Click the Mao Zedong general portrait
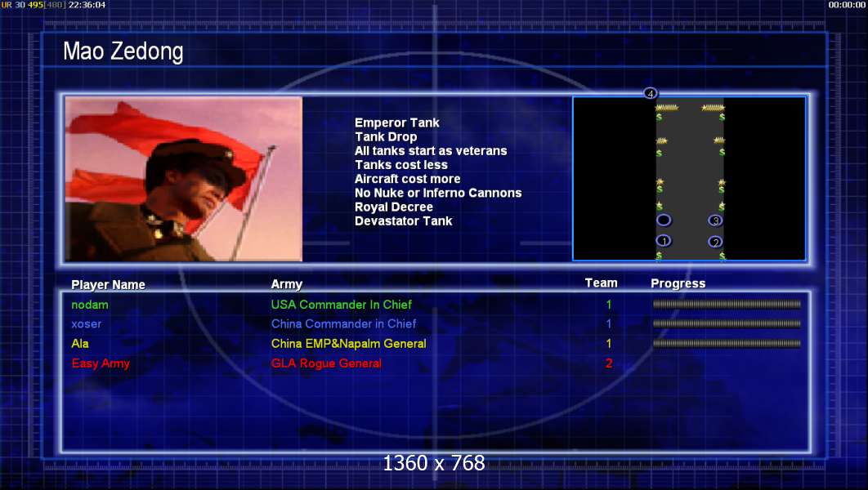This screenshot has width=868, height=490. [184, 179]
